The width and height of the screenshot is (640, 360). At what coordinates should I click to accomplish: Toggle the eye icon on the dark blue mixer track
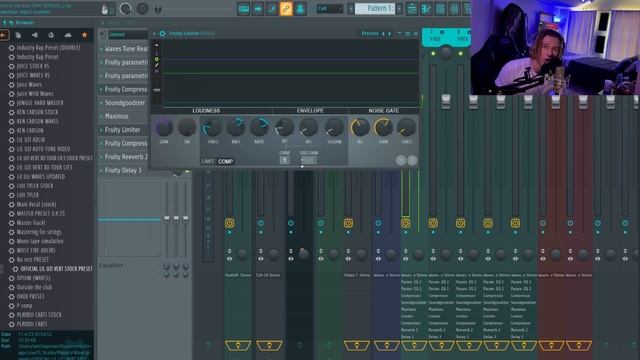378,258
